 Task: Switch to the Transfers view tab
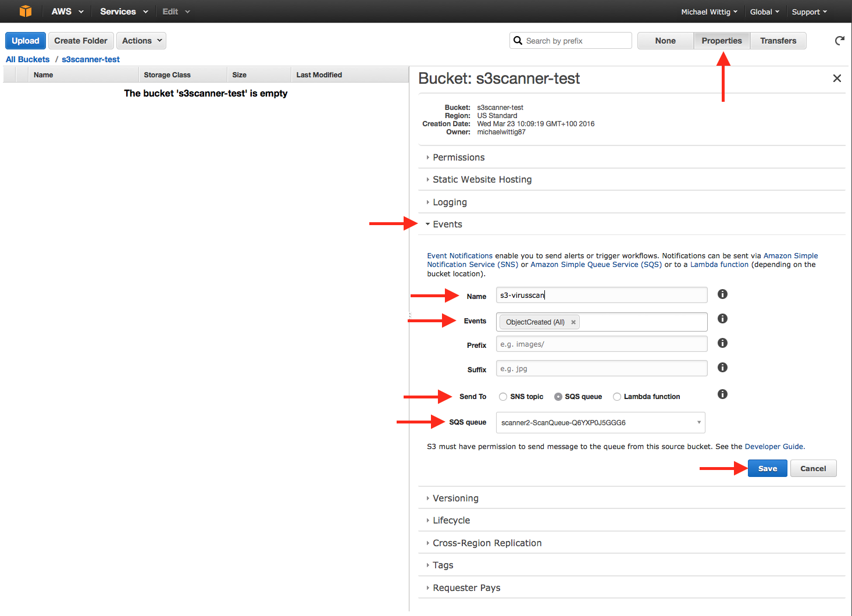[778, 41]
